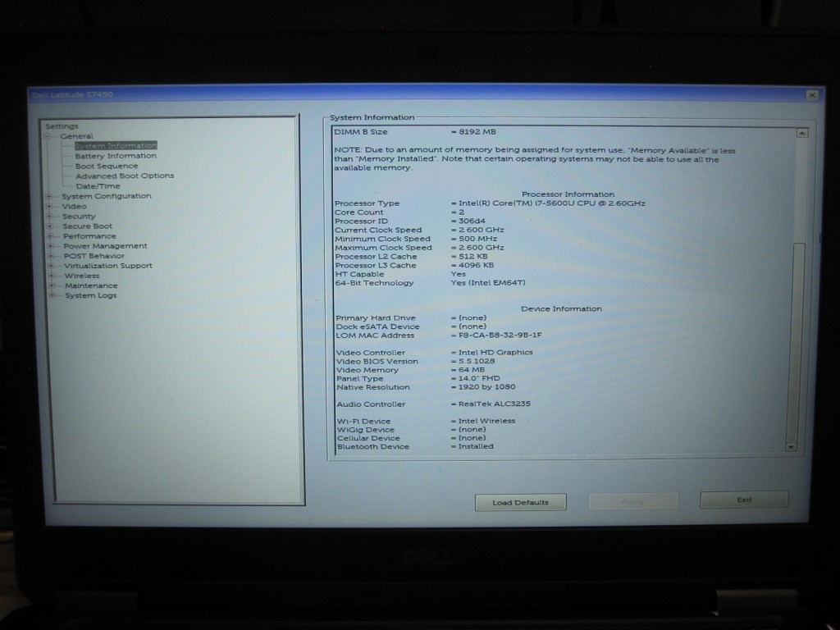The image size is (840, 630).
Task: Close the Dell Latitude E7450 window
Action: [x=812, y=95]
